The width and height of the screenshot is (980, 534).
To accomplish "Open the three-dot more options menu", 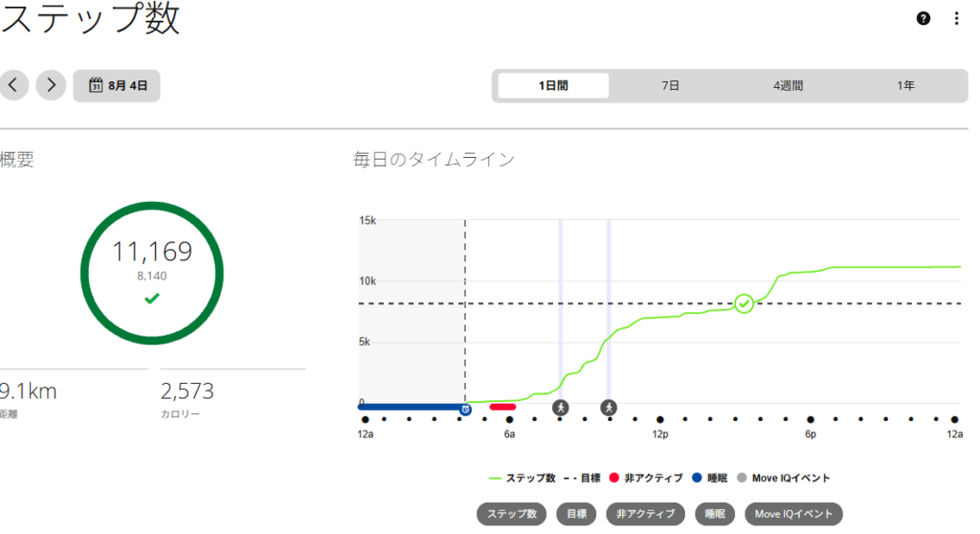I will click(x=956, y=19).
